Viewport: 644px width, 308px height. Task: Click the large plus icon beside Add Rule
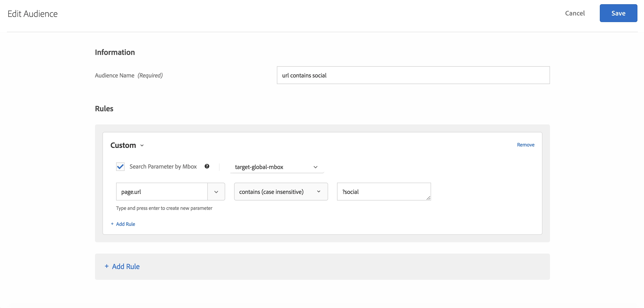coord(106,266)
